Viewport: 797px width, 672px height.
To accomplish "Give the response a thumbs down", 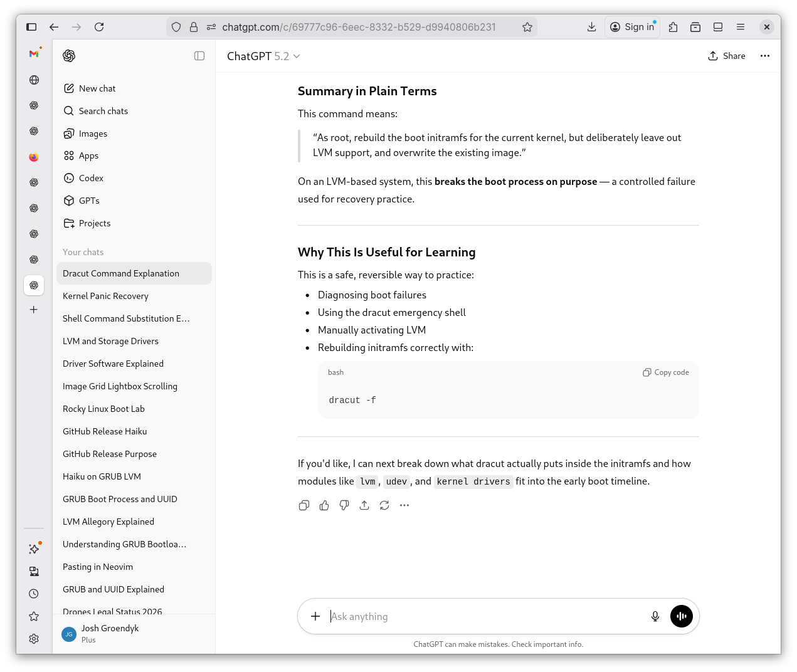I will point(344,505).
